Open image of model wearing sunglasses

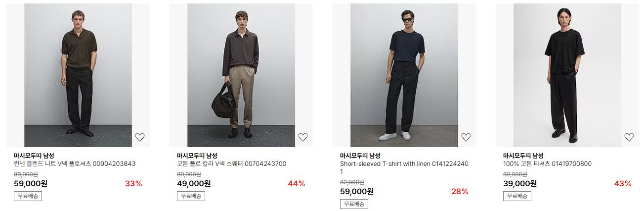[x=404, y=75]
